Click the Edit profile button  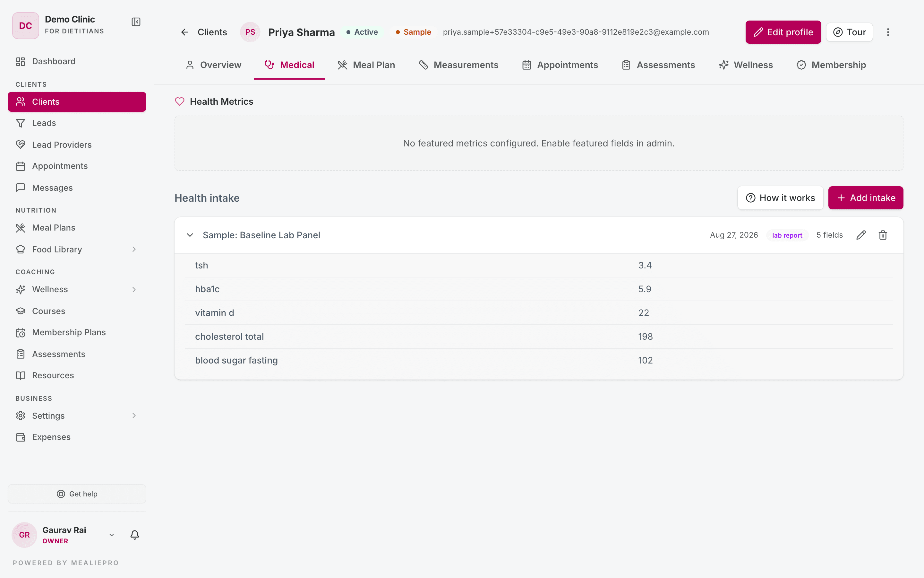pos(783,32)
